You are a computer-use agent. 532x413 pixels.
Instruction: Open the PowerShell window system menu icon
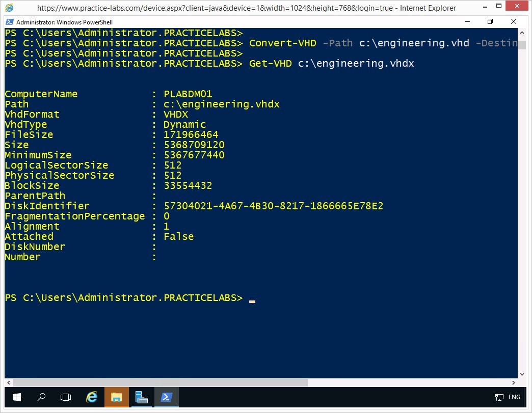pyautogui.click(x=10, y=22)
